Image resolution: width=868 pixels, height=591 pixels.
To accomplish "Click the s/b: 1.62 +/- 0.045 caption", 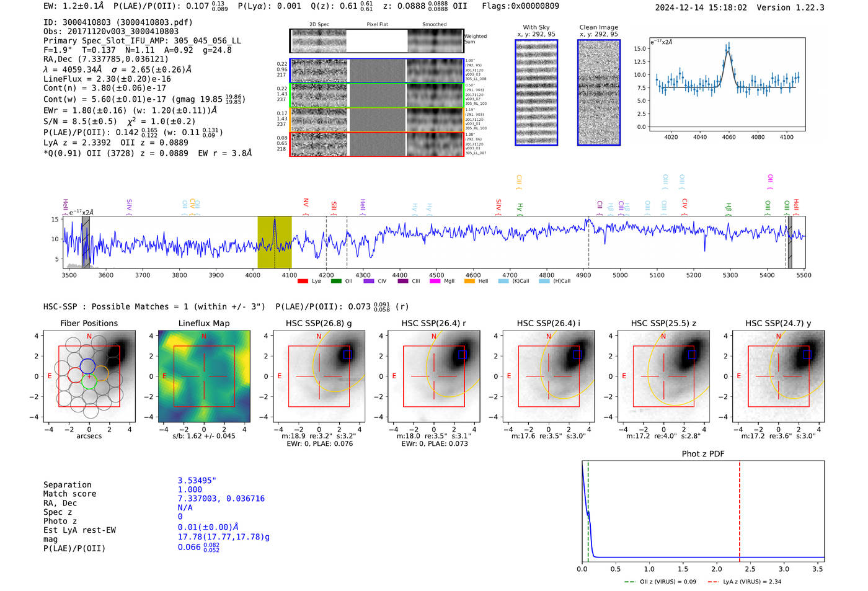I will (x=204, y=436).
